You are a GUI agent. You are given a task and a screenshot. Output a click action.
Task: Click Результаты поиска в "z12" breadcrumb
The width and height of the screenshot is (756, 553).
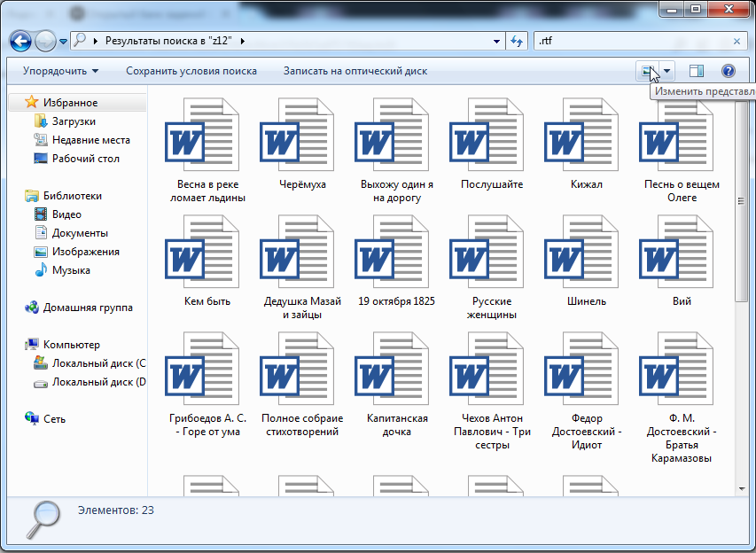coord(168,41)
